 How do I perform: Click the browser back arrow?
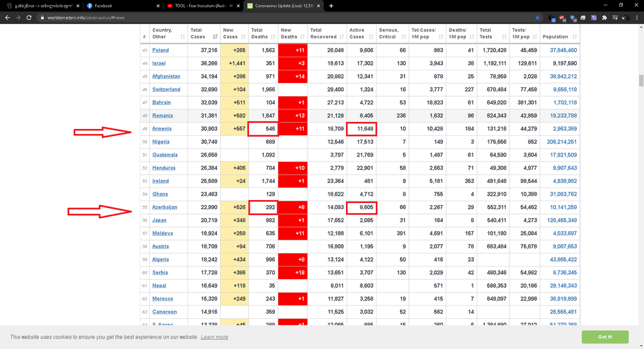6,18
